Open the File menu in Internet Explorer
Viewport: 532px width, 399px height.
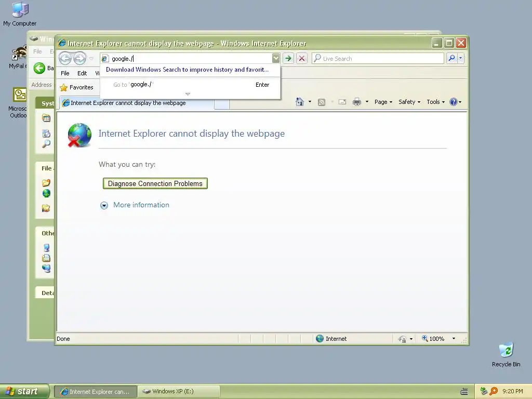(65, 73)
